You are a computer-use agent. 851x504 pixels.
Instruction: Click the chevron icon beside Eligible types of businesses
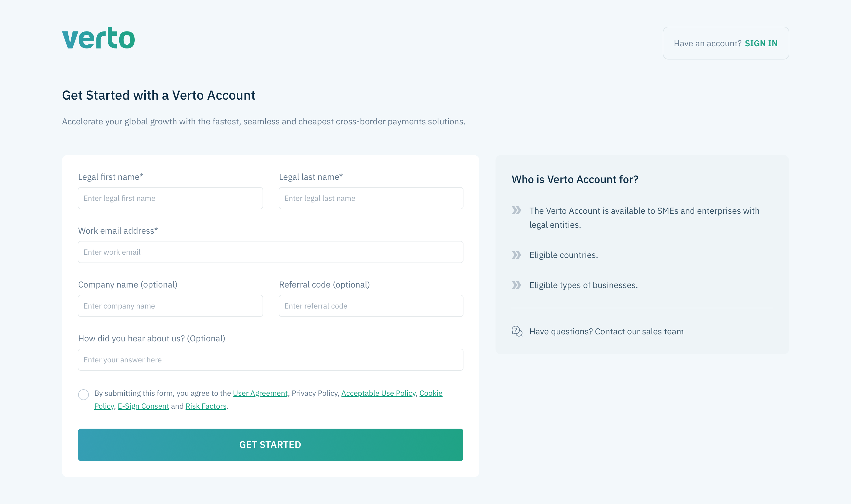516,285
